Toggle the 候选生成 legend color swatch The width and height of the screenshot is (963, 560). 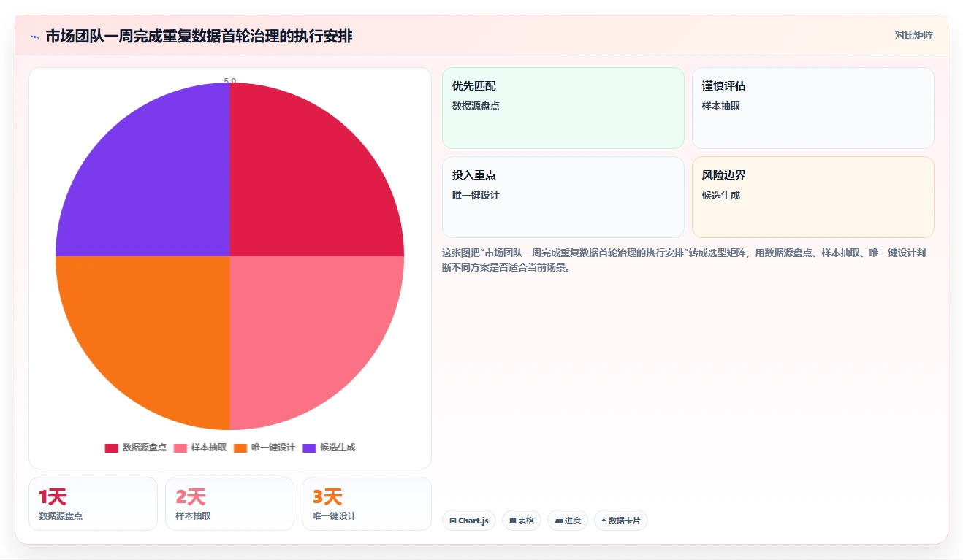pyautogui.click(x=310, y=448)
